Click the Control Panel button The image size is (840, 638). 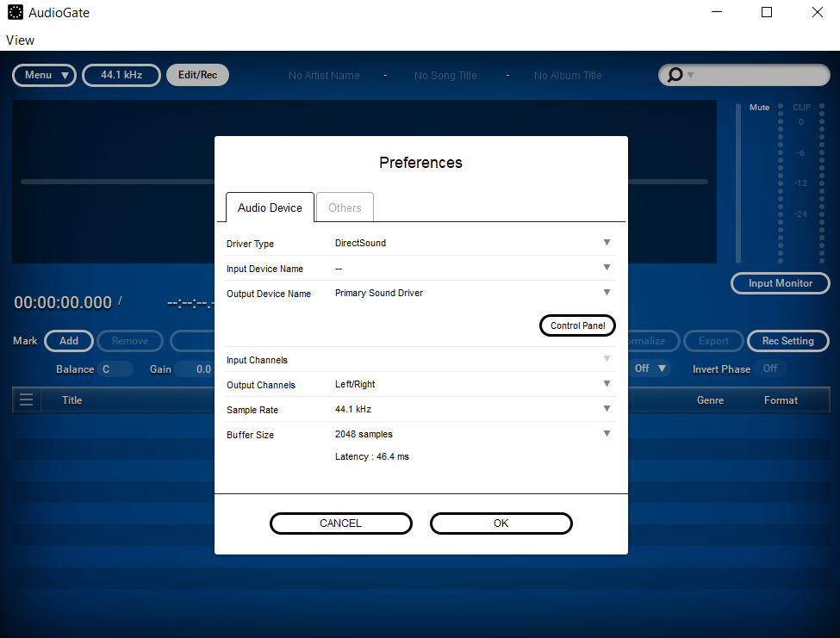(x=577, y=325)
